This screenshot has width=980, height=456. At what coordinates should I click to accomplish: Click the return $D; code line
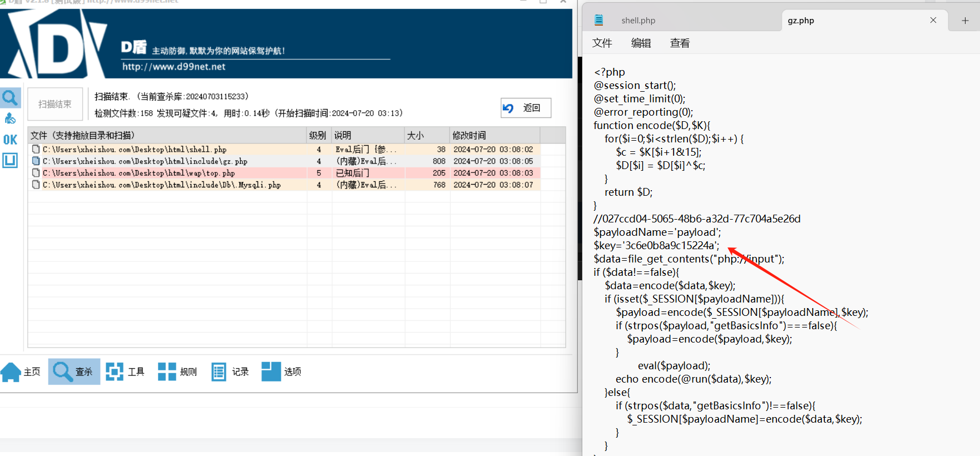pos(628,192)
